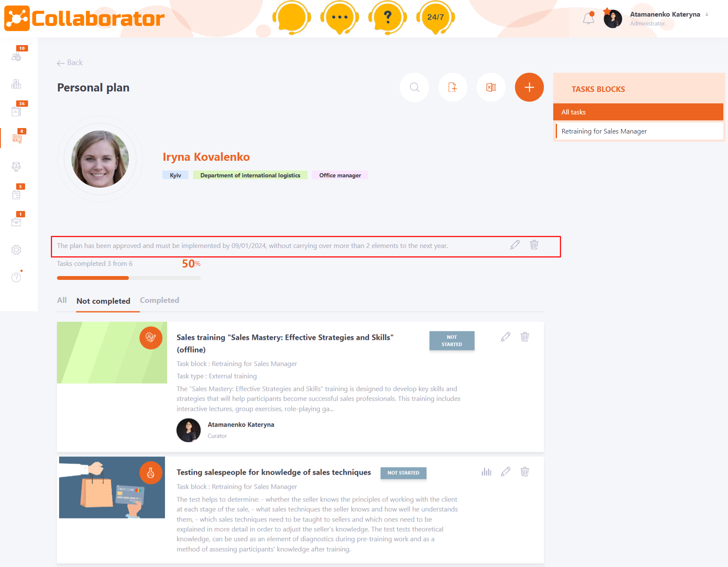Open the help question mark icon
Screen dimensions: 728x567
[x=16, y=277]
